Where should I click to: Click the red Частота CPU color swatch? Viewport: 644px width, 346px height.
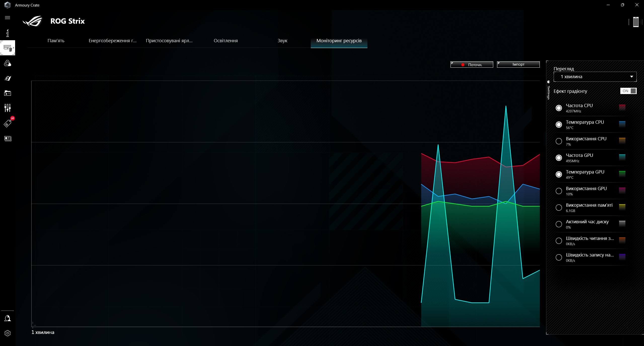click(622, 108)
